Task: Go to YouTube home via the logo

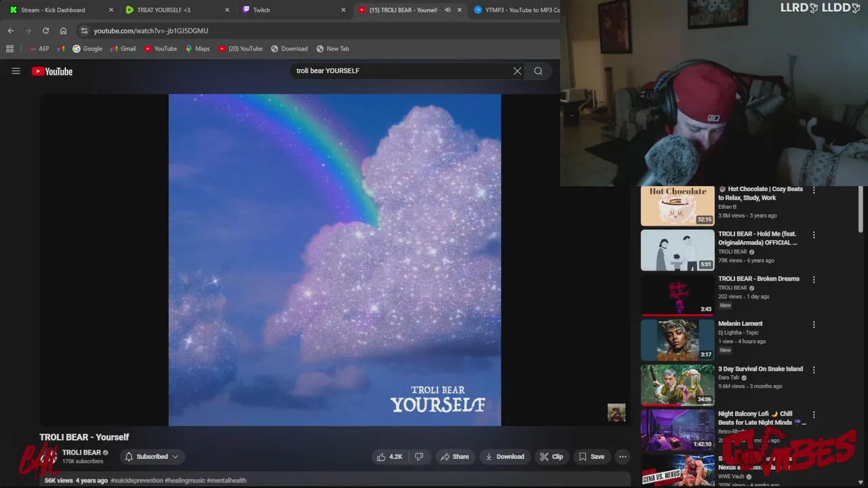Action: [52, 71]
